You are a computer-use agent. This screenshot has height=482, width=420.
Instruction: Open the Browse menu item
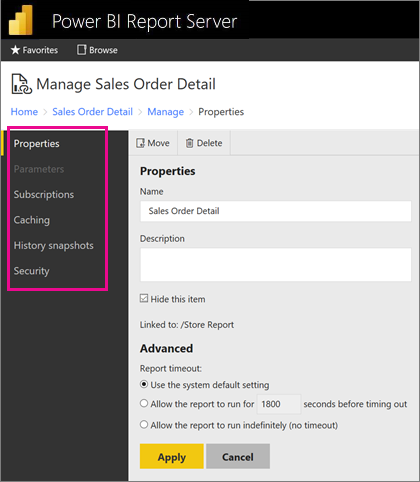click(97, 50)
